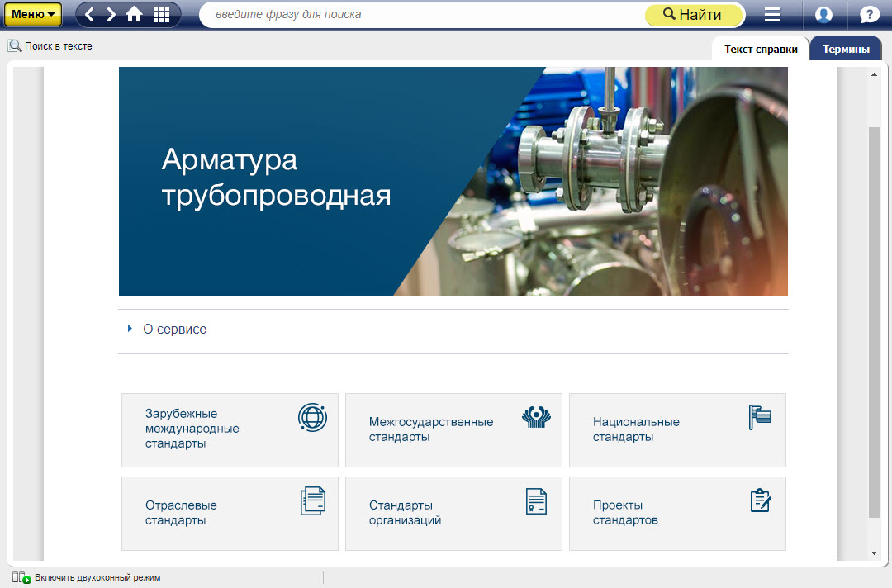Enable Включить двухоконный режим
This screenshot has width=892, height=588.
(x=97, y=578)
